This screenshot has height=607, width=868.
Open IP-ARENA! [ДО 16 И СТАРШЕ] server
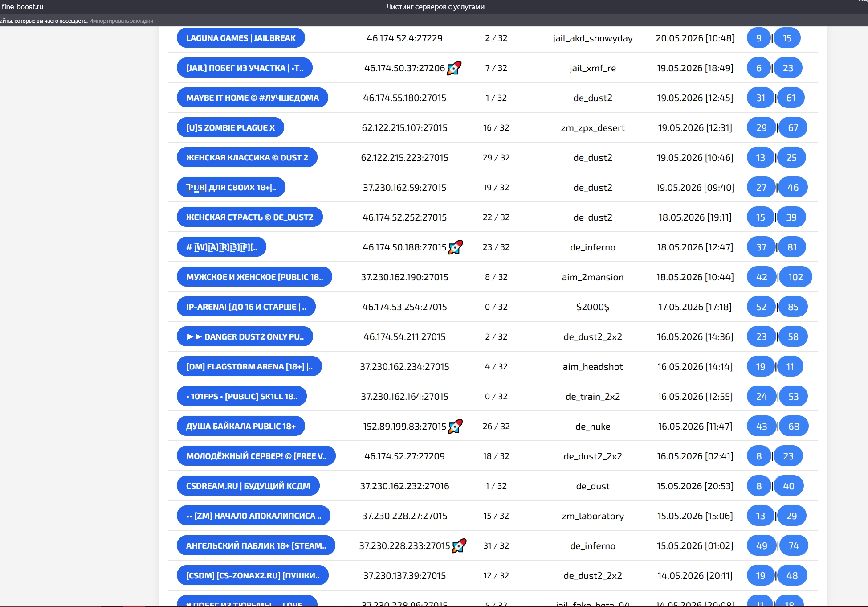(246, 307)
